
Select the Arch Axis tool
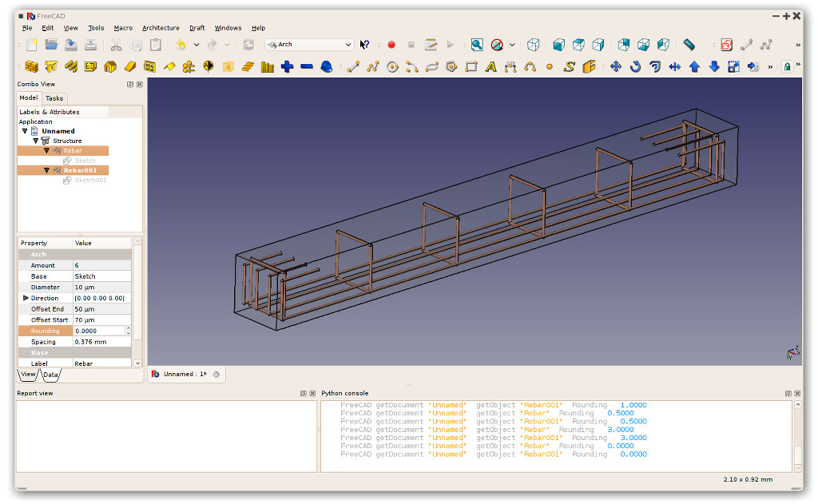coord(189,67)
